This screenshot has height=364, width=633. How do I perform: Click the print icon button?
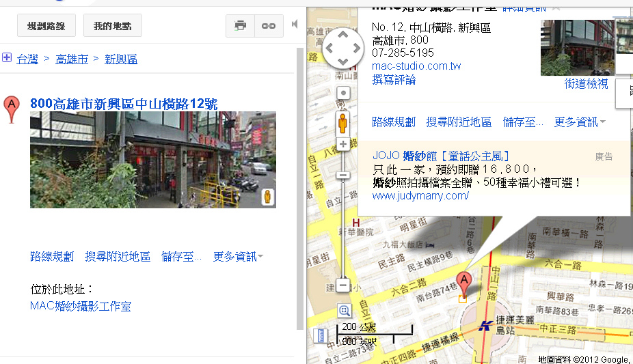click(x=240, y=26)
